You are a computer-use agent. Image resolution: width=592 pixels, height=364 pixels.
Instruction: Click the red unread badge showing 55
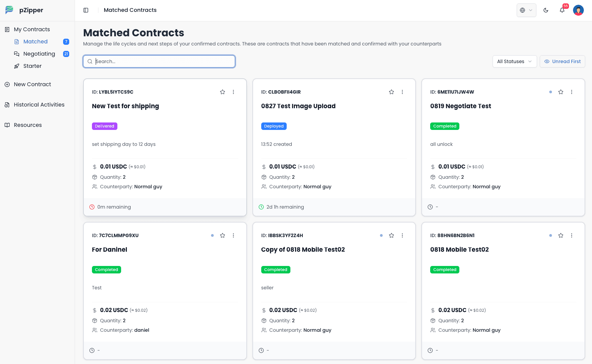(566, 6)
